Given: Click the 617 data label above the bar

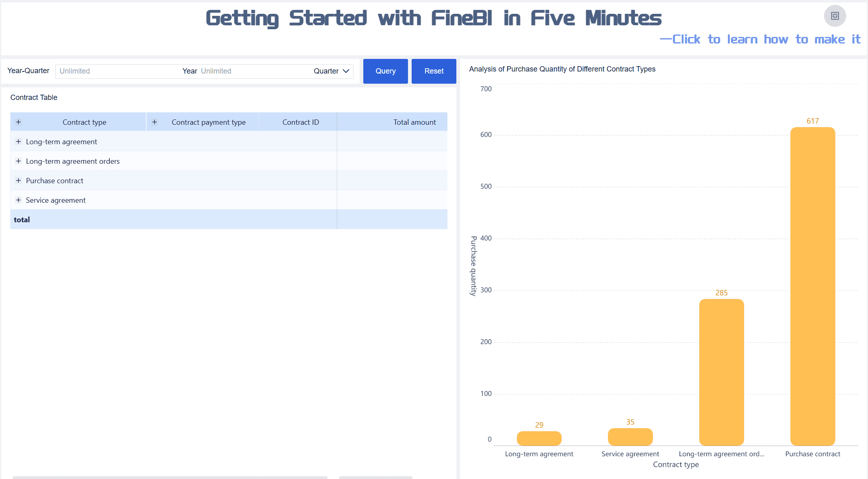Looking at the screenshot, I should [x=812, y=121].
